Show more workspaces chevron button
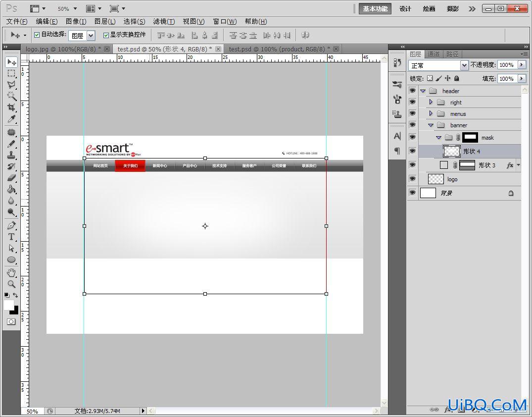Viewport: 532px width, 417px height. point(472,9)
